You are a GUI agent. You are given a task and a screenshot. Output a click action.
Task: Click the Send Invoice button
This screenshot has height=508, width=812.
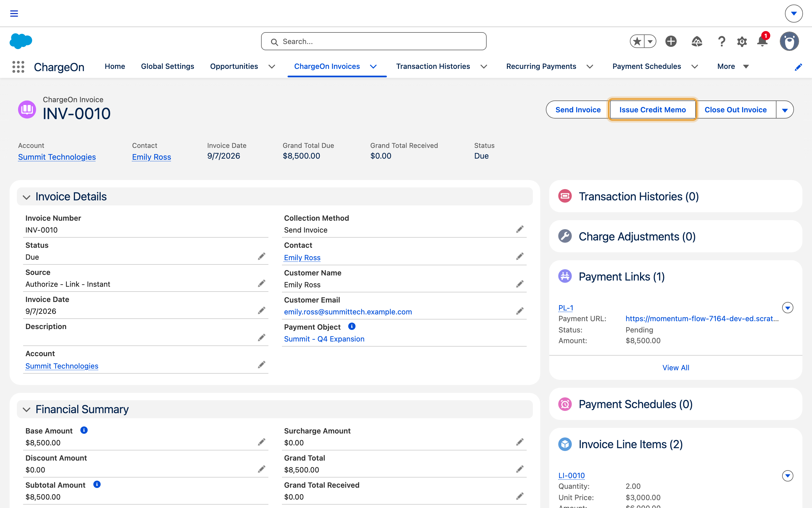[578, 110]
